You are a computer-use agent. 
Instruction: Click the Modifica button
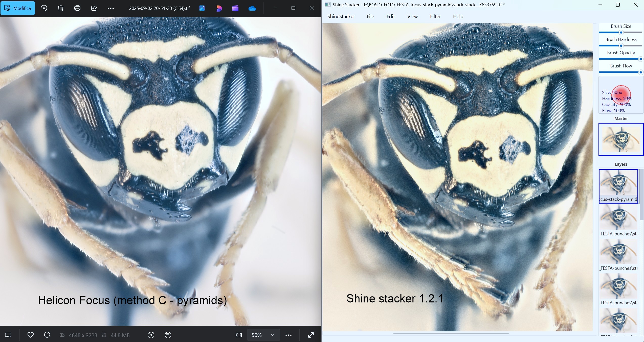18,8
